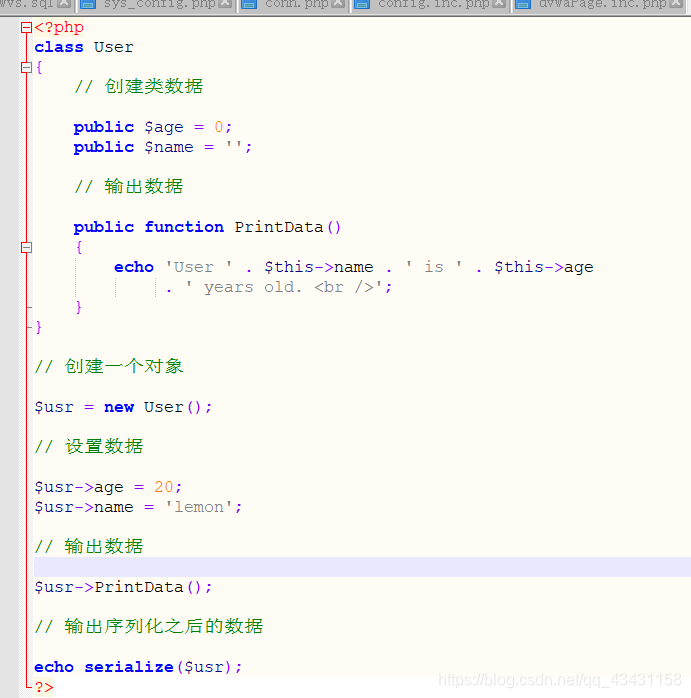Click the highlighted blank current line
This screenshot has height=698, width=691.
(x=362, y=567)
